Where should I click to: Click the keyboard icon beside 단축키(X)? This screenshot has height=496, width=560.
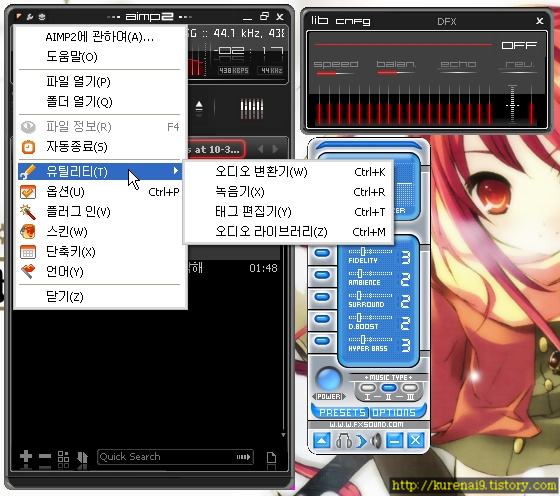point(28,252)
